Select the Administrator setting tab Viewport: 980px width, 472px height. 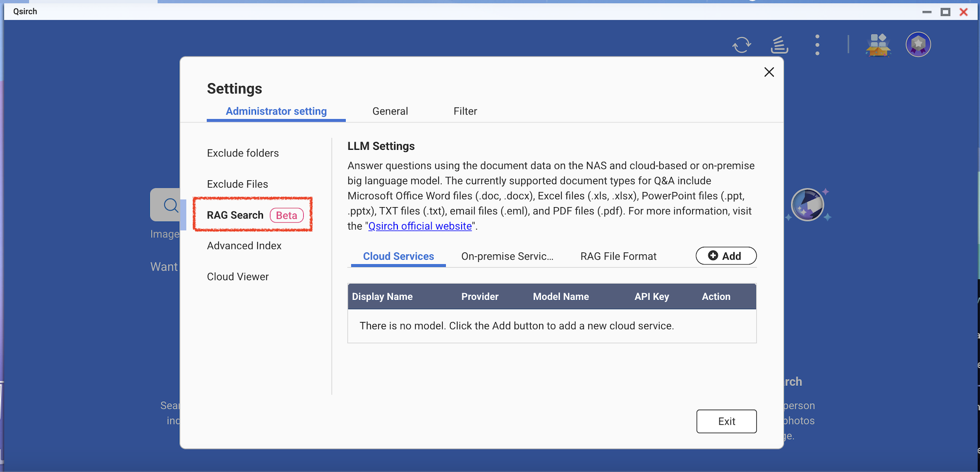pyautogui.click(x=276, y=111)
